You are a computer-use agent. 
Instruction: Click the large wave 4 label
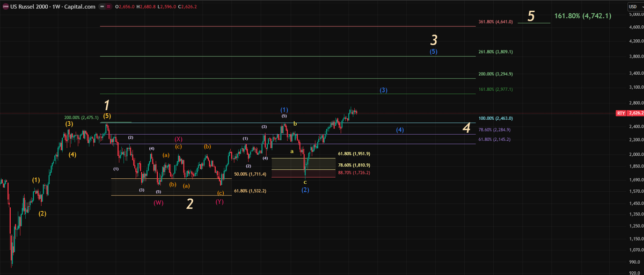467,128
